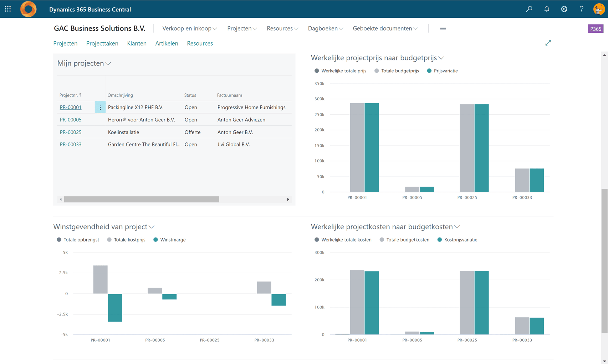Click the page scroll-down arrow
Image resolution: width=608 pixels, height=364 pixels.
pos(604,361)
